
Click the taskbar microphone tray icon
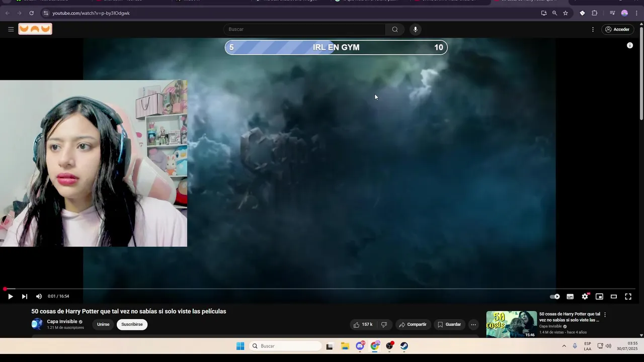tap(575, 346)
